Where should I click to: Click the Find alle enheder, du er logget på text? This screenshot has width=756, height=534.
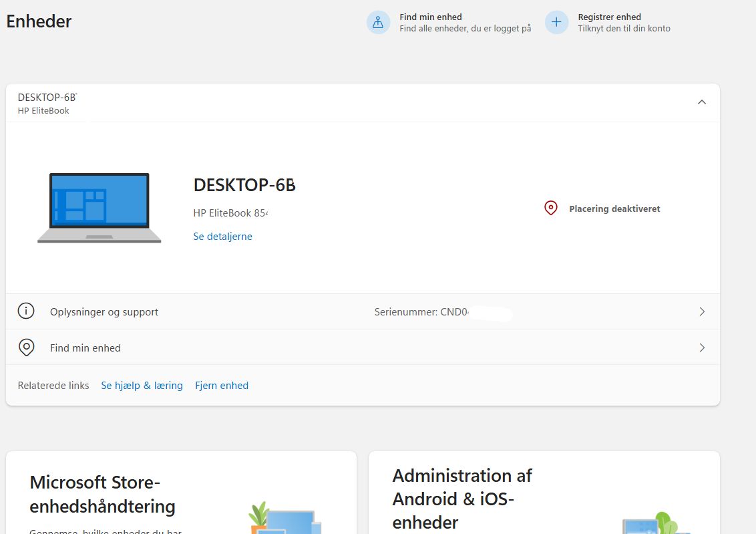(465, 29)
